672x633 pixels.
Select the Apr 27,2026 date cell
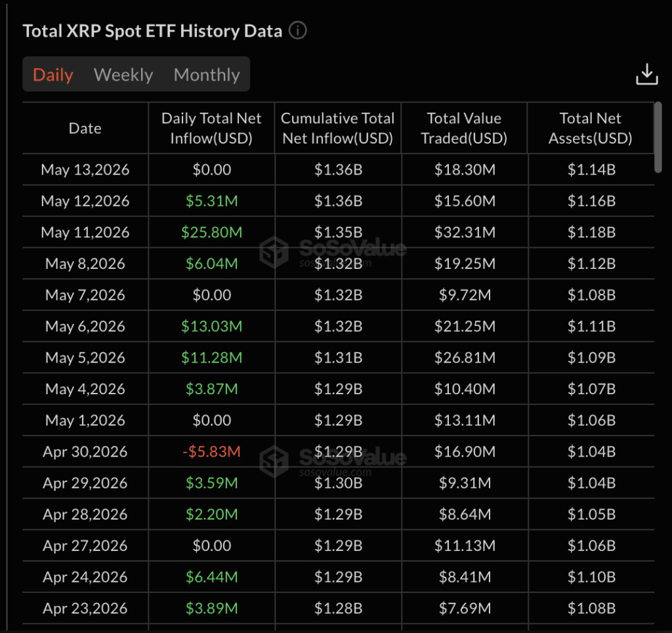pyautogui.click(x=85, y=546)
